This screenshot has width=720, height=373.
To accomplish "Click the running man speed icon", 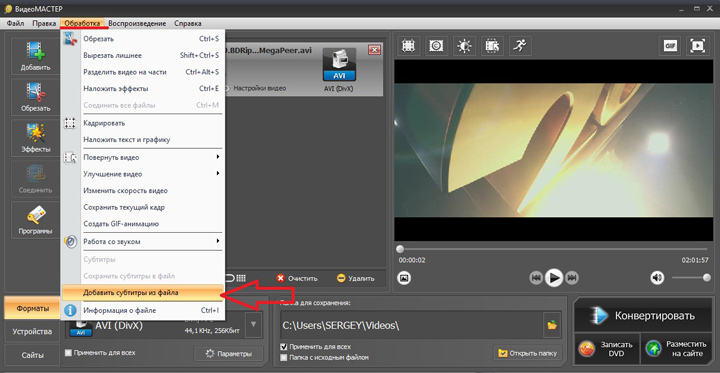I will pos(520,45).
